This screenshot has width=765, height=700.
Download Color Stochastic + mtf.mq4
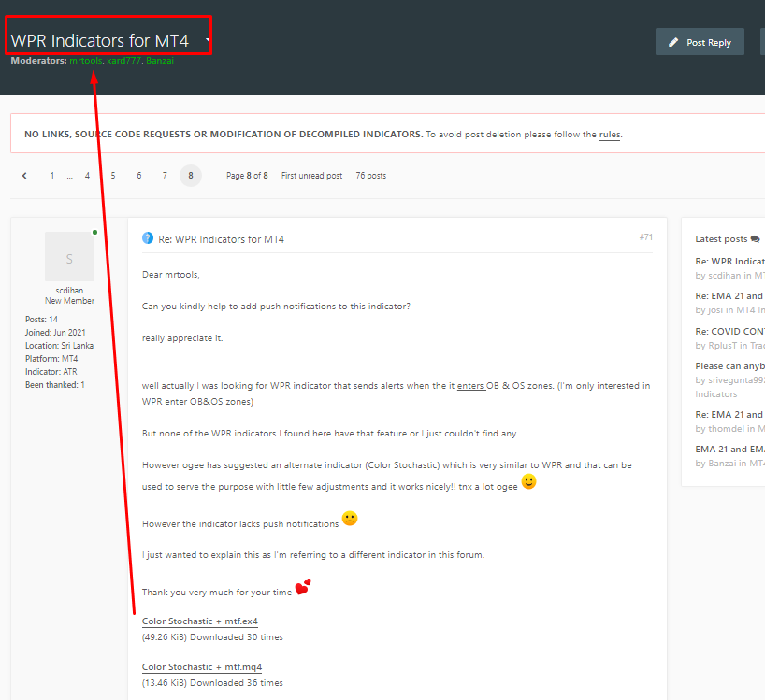click(202, 667)
